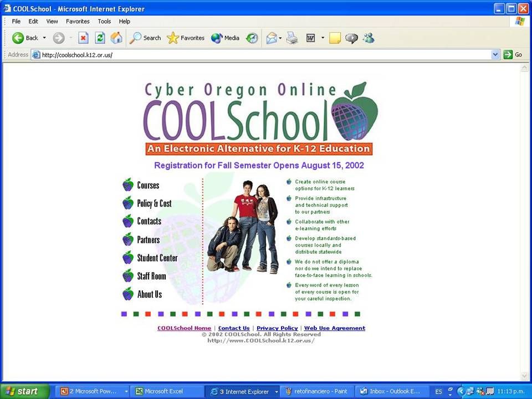Open History clock icon in toolbar

252,38
